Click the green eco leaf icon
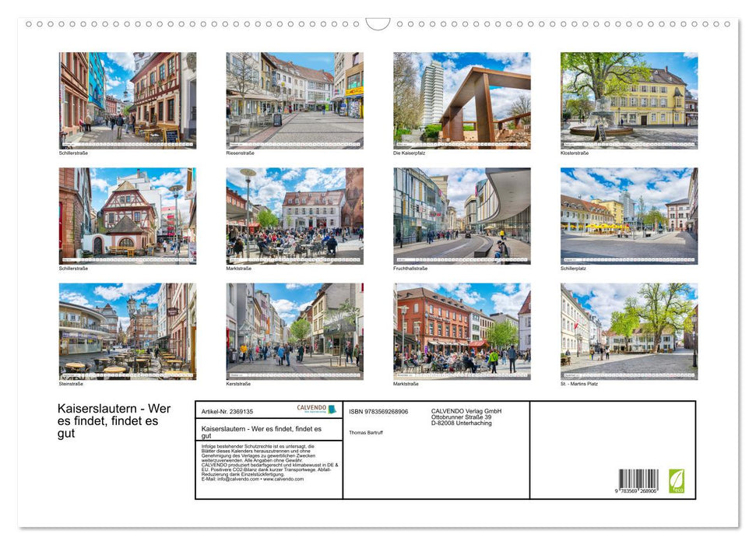756x545 pixels. click(x=676, y=481)
